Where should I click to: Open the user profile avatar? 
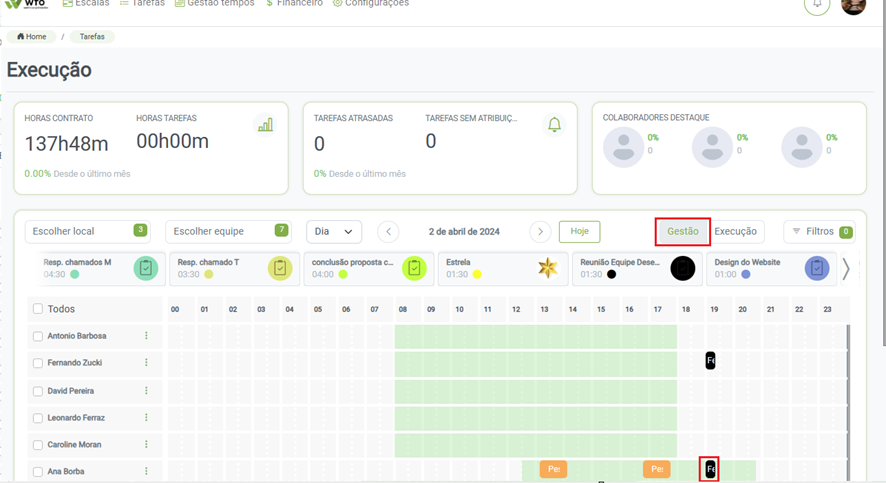(x=853, y=5)
